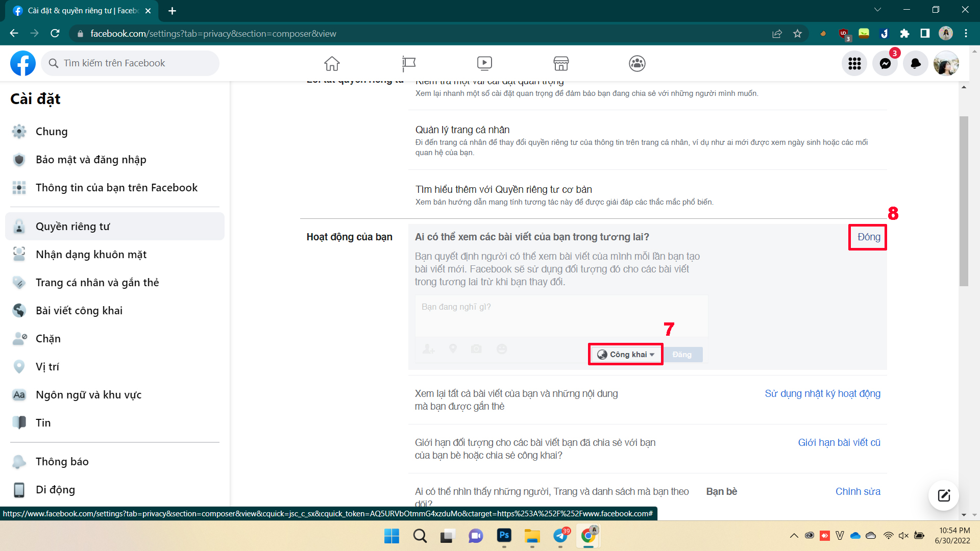Reload the page in Chrome
The height and width of the screenshot is (551, 980).
click(x=55, y=34)
